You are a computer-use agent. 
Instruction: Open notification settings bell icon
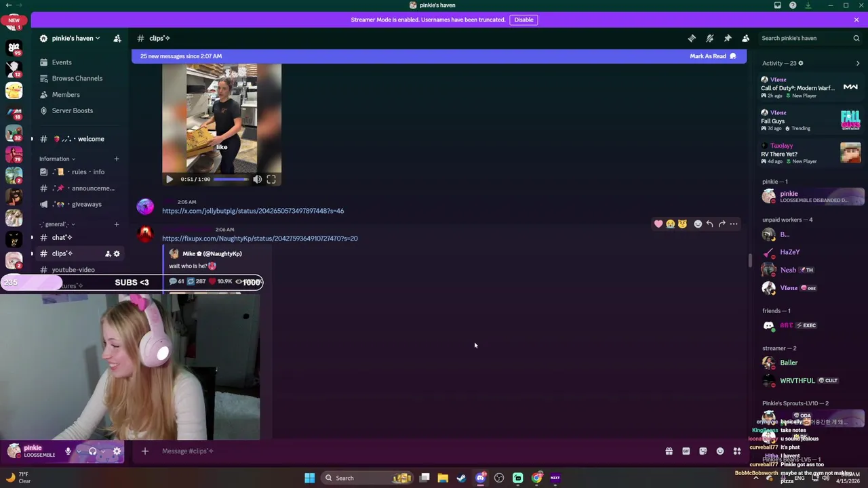click(x=710, y=39)
